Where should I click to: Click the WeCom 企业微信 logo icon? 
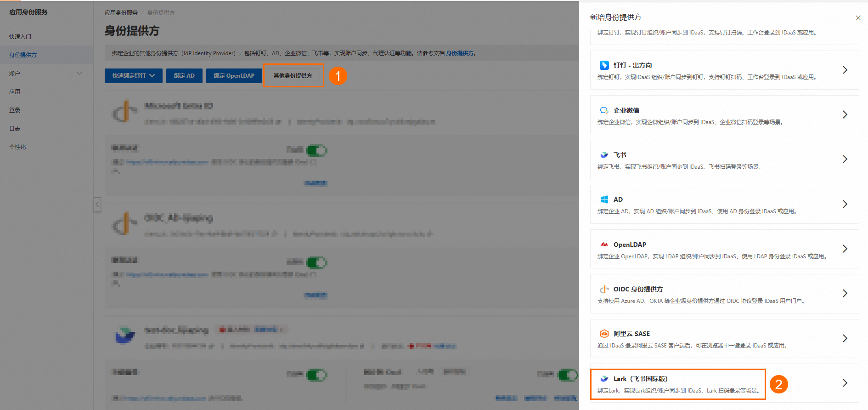pos(604,110)
